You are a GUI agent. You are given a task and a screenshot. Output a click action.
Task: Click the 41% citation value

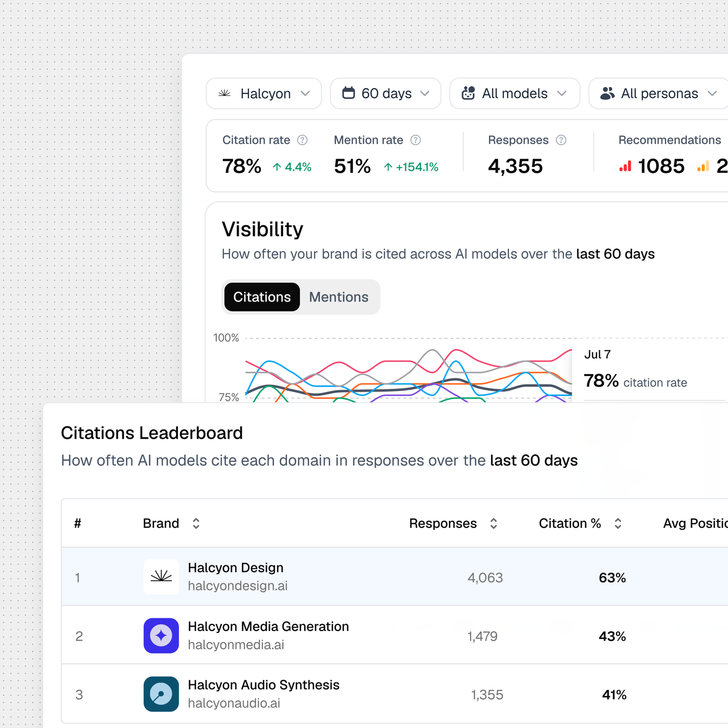pyautogui.click(x=614, y=695)
